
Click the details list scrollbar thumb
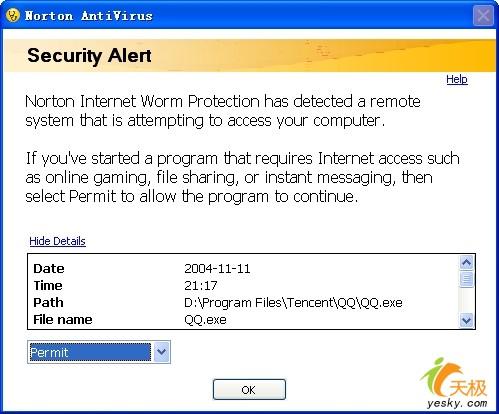[x=466, y=279]
